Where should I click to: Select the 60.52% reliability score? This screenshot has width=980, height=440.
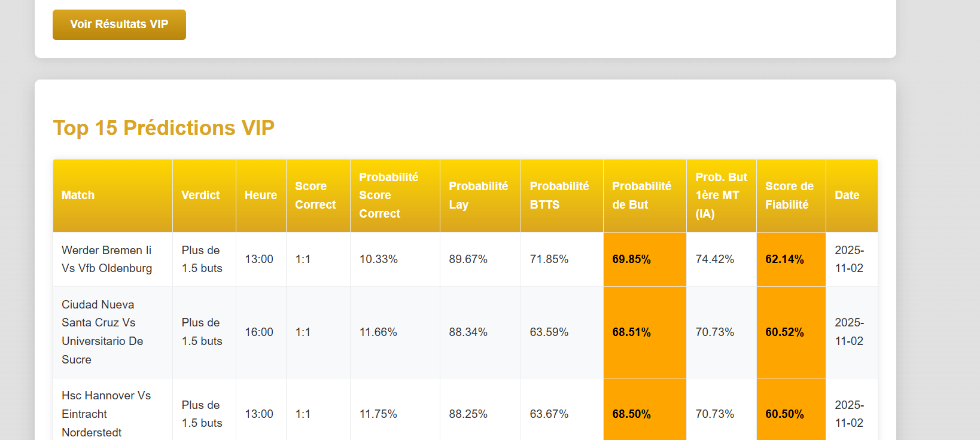point(792,332)
